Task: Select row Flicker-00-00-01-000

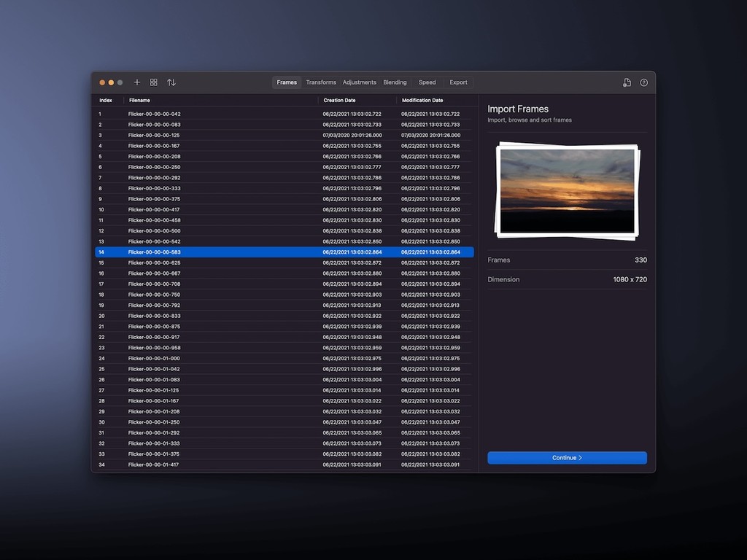Action: (154, 358)
